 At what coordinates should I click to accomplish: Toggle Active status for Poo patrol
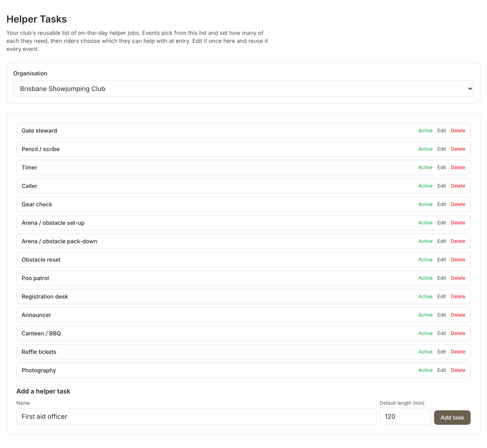point(425,278)
